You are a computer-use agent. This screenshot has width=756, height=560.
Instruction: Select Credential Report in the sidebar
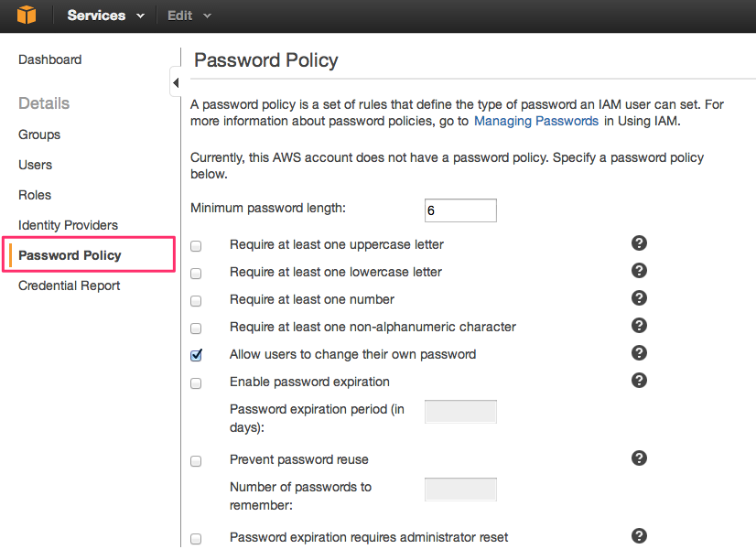pyautogui.click(x=69, y=285)
